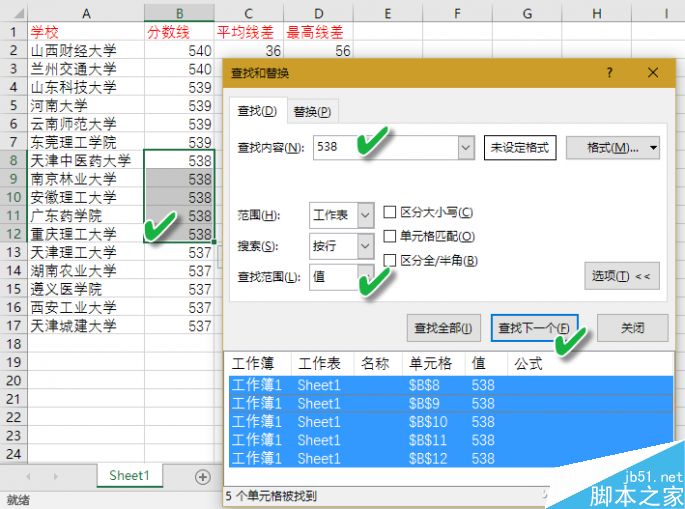Click the add new sheet plus icon
The height and width of the screenshot is (509, 685).
point(203,477)
